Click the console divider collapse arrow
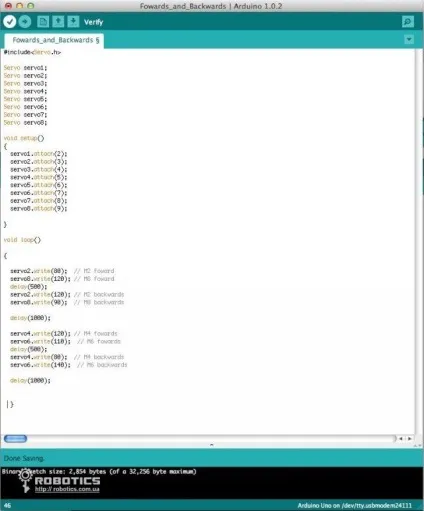The height and width of the screenshot is (511, 424). click(212, 445)
